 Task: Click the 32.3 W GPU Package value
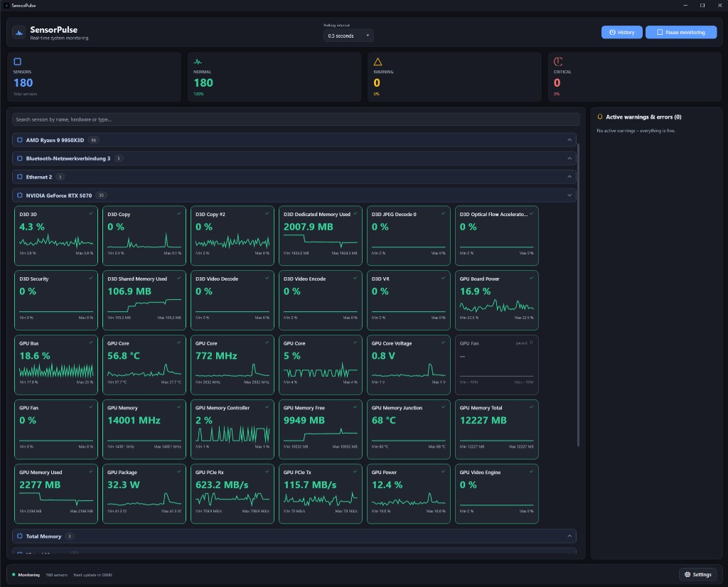coord(124,485)
